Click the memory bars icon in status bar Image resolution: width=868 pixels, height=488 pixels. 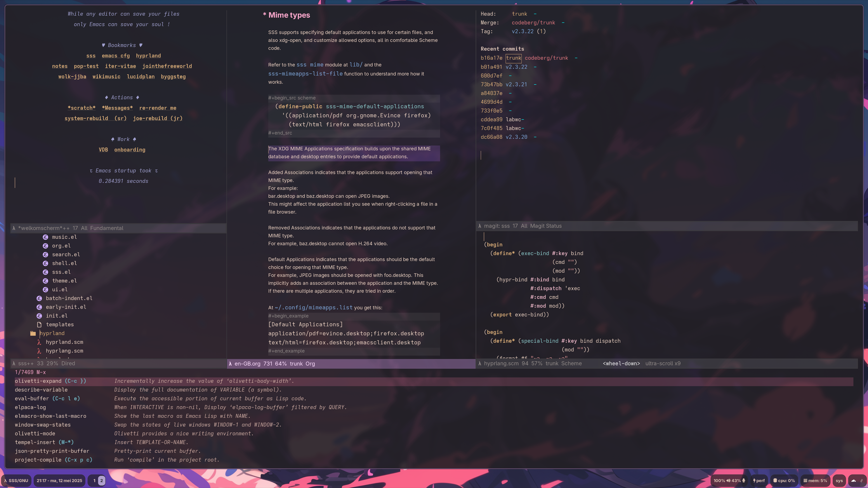coord(805,481)
